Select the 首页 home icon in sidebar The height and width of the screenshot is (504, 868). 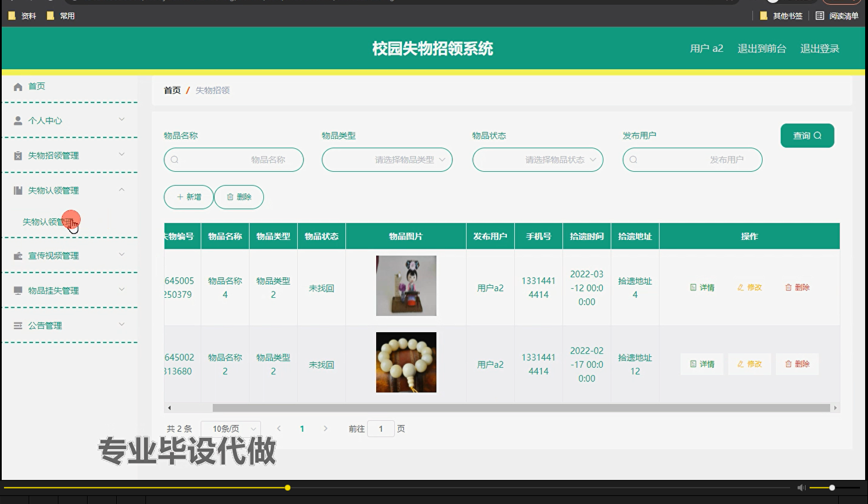(x=18, y=86)
